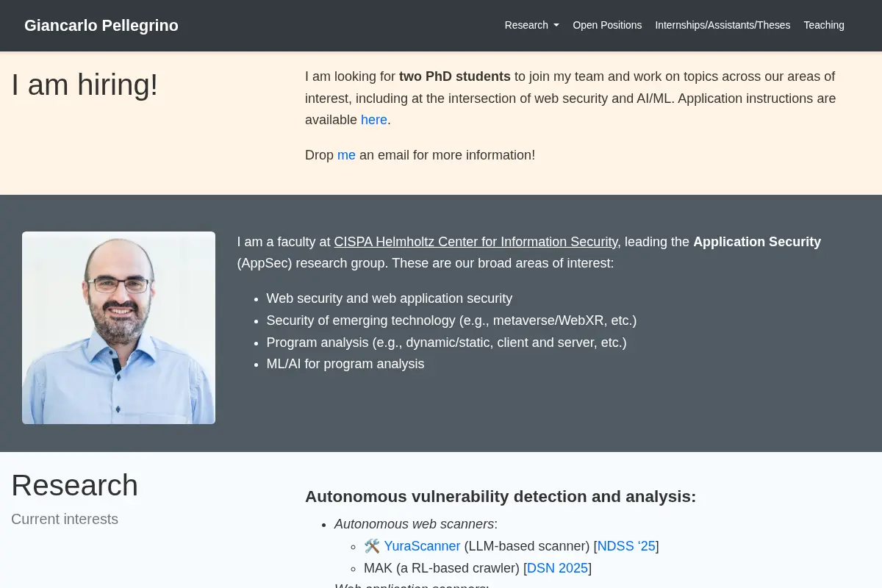Click the 'me' email link
Screen dimensions: 882x588
(x=346, y=155)
